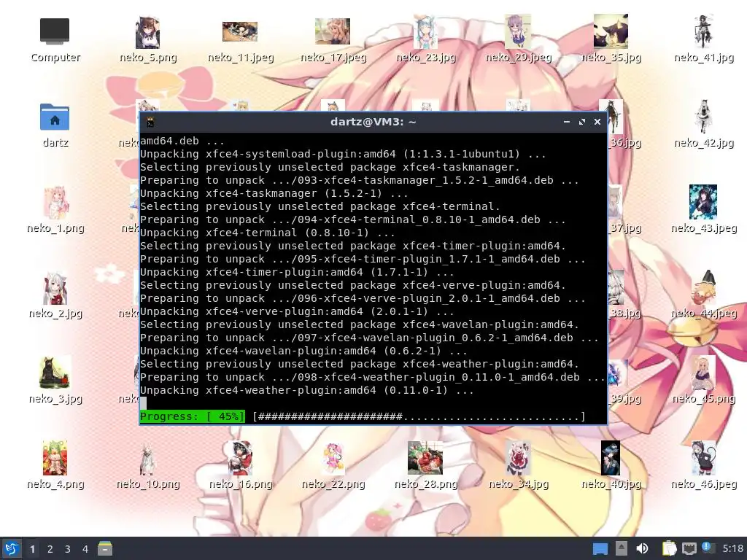The image size is (747, 560).
Task: Click the 'Unpacking xfce4-taskmanager (1.5.2-1)' line
Action: coord(274,193)
